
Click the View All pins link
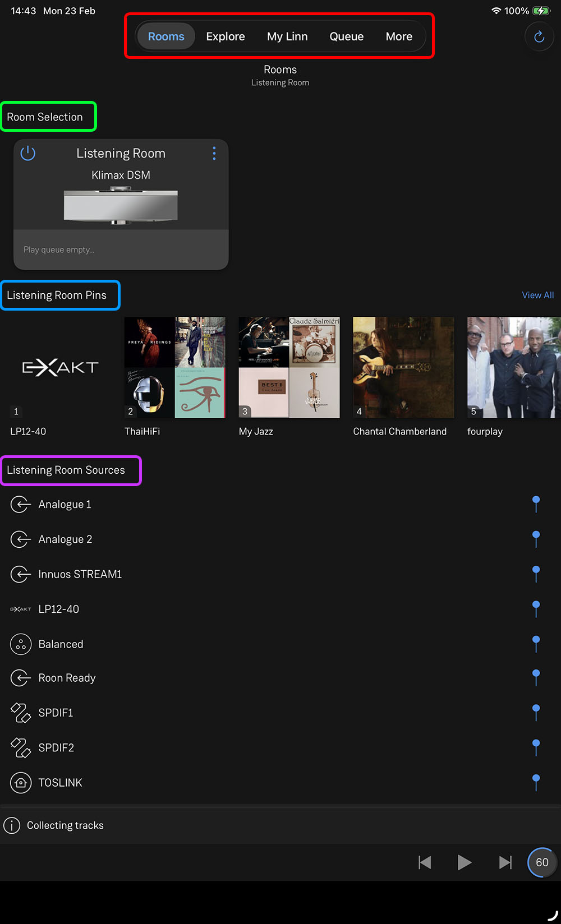[x=537, y=295]
